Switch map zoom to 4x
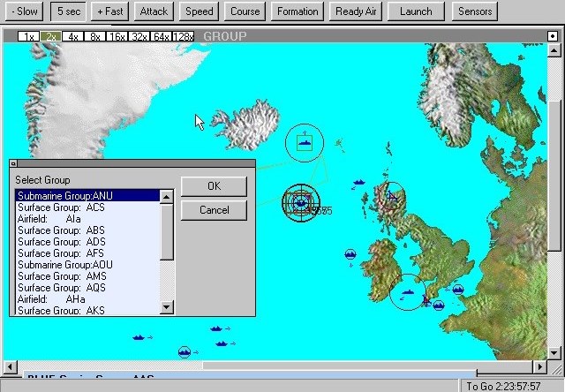The height and width of the screenshot is (392, 565). tap(72, 37)
